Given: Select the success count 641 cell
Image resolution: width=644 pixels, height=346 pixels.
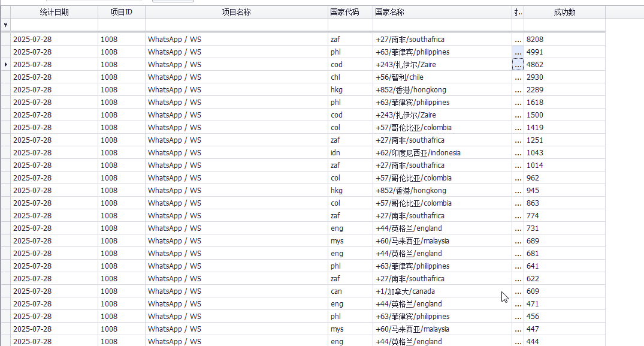Looking at the screenshot, I should point(565,266).
